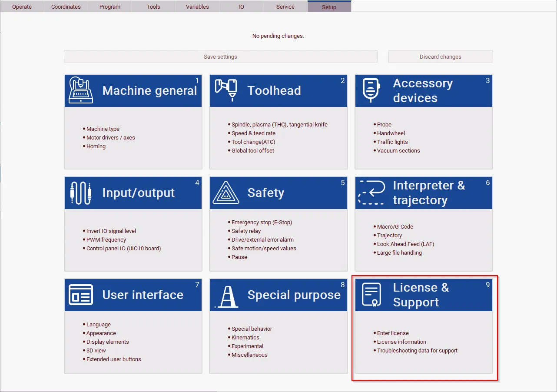557x392 pixels.
Task: Click Safe motion/speed values entry
Action: pyautogui.click(x=264, y=248)
